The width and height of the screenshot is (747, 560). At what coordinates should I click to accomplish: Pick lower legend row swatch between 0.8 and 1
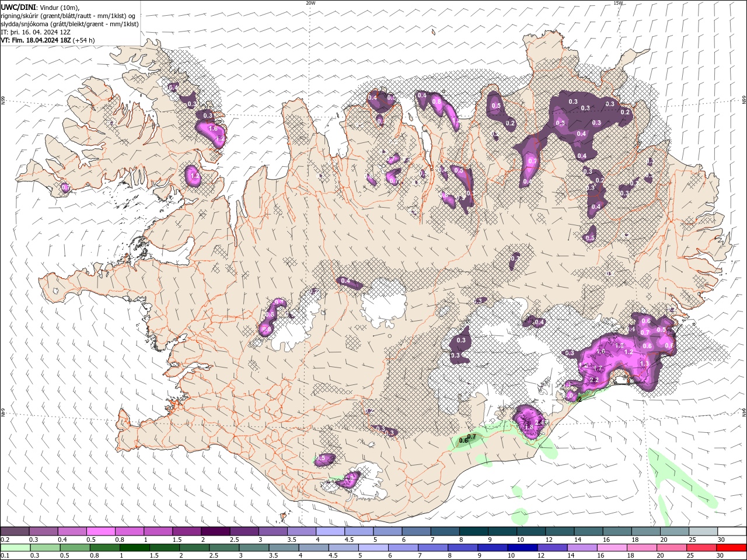pos(105,548)
